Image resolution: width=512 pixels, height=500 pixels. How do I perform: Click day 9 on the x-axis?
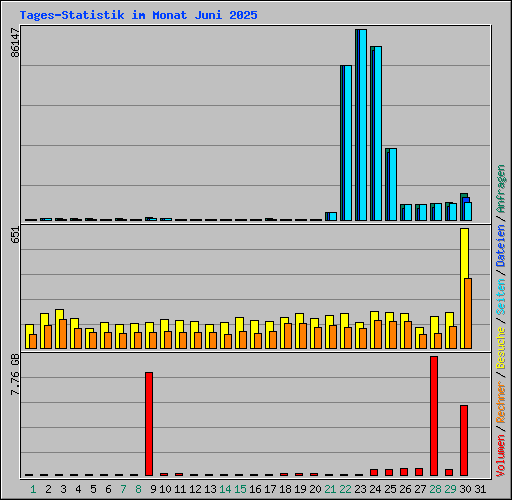153,489
